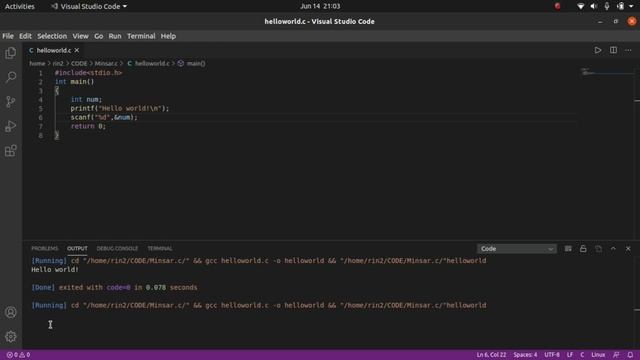This screenshot has height=360, width=640.
Task: Click the printf Hello world line
Action: (x=119, y=109)
